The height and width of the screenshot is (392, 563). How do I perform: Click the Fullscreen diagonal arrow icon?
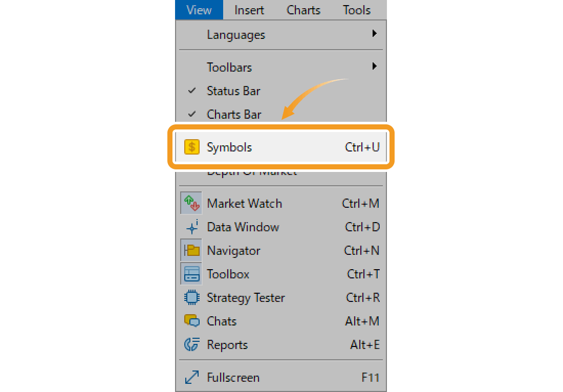(x=192, y=377)
